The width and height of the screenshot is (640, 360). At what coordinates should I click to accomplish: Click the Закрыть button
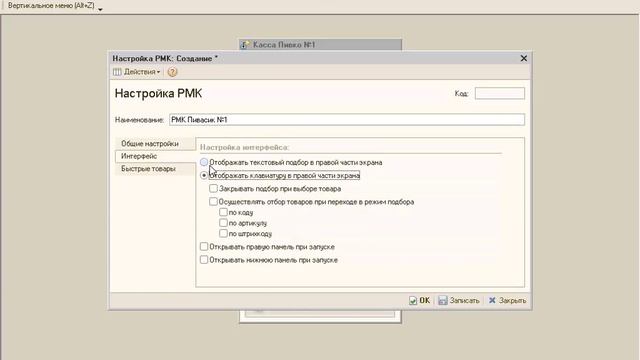click(507, 300)
